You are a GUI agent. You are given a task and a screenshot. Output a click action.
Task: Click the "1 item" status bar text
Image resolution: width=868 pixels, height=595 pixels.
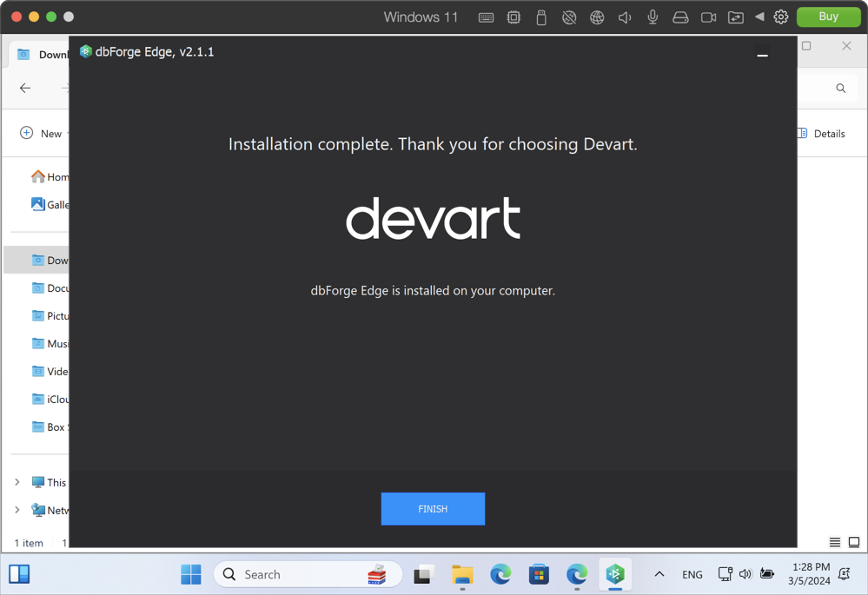(x=29, y=543)
